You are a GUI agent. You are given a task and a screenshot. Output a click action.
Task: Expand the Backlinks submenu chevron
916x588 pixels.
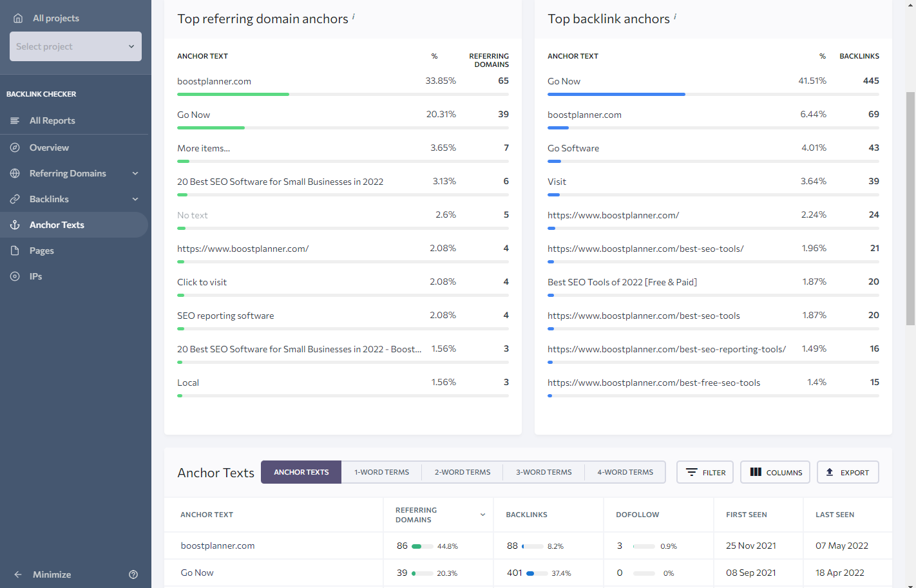click(135, 199)
